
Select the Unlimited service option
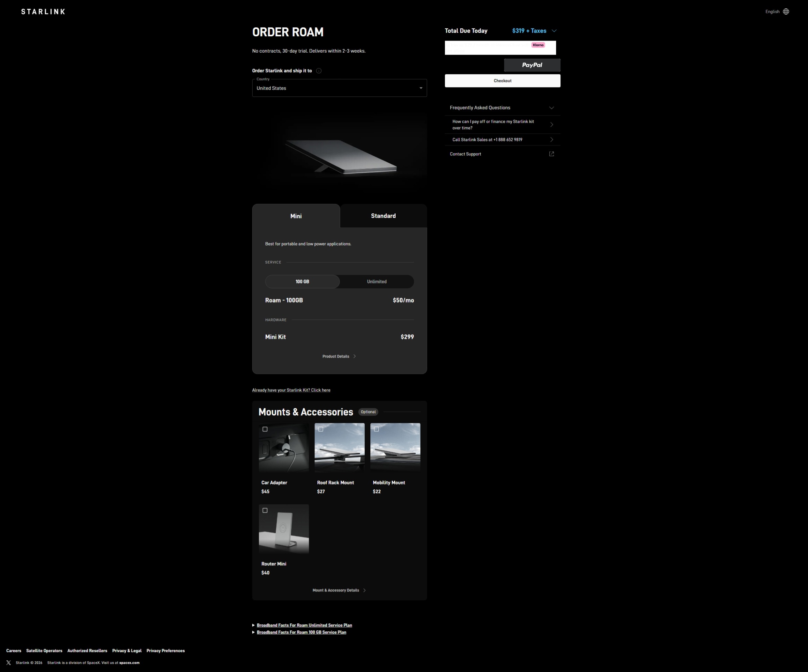point(376,282)
